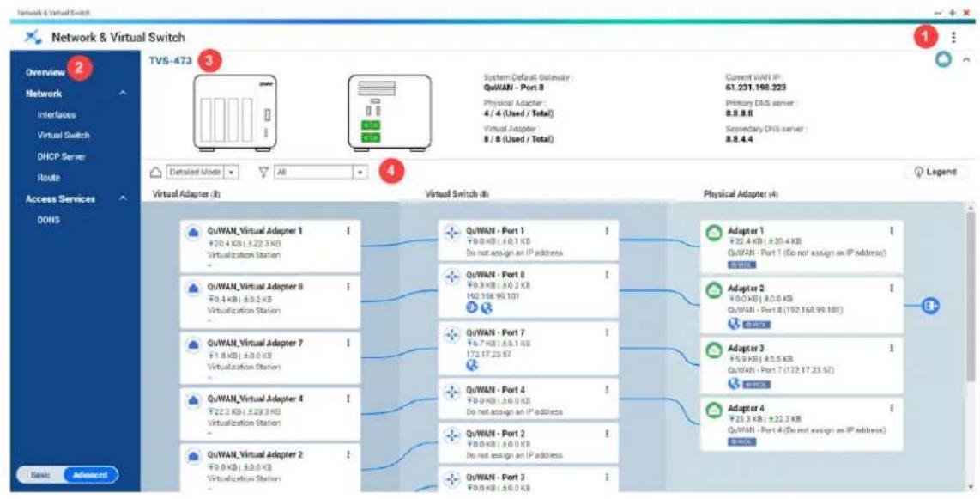Open options for Adapter 3
The height and width of the screenshot is (499, 980).
(892, 348)
